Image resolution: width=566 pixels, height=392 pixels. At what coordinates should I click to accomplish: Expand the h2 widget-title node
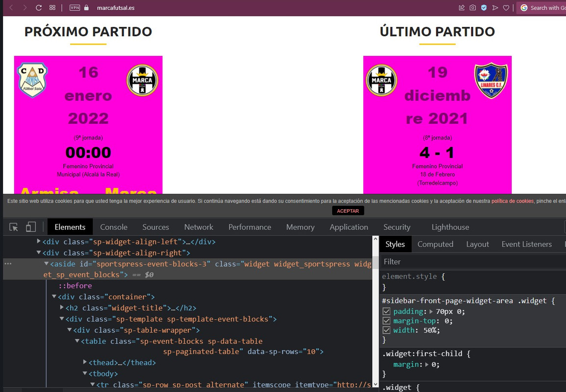click(x=62, y=307)
